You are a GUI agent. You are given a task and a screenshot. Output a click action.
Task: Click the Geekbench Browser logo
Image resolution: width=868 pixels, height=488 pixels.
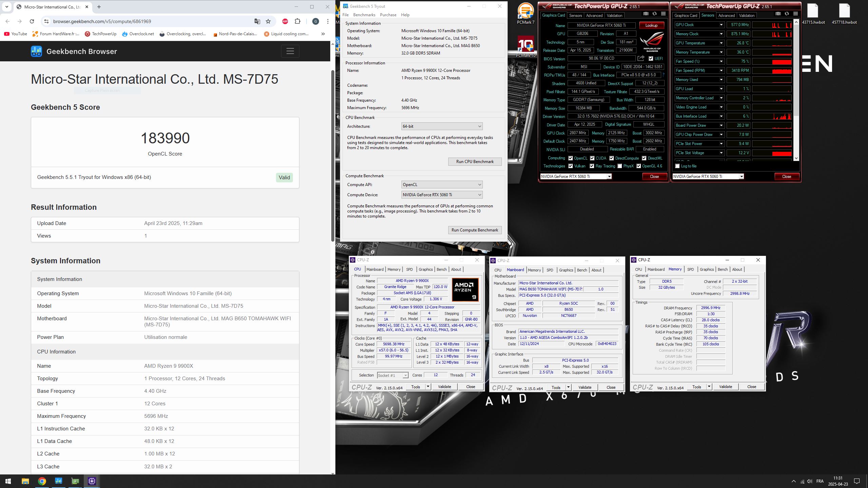pyautogui.click(x=37, y=51)
